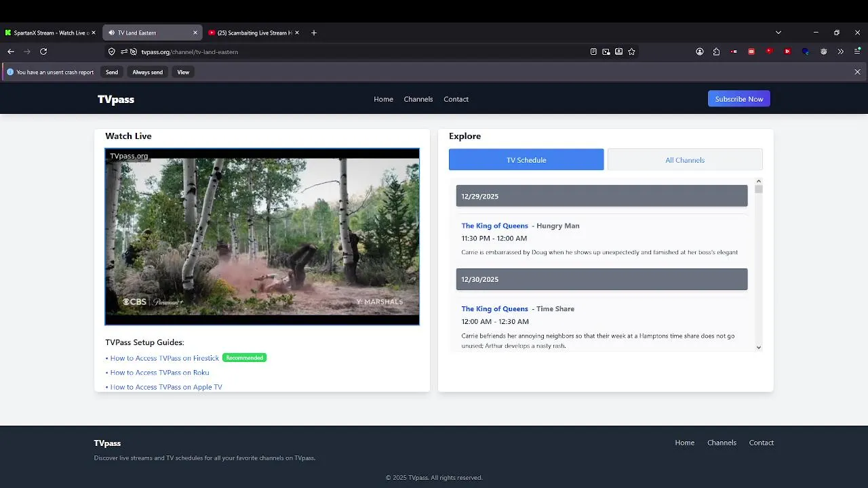Go back using the browser back arrow

11,52
